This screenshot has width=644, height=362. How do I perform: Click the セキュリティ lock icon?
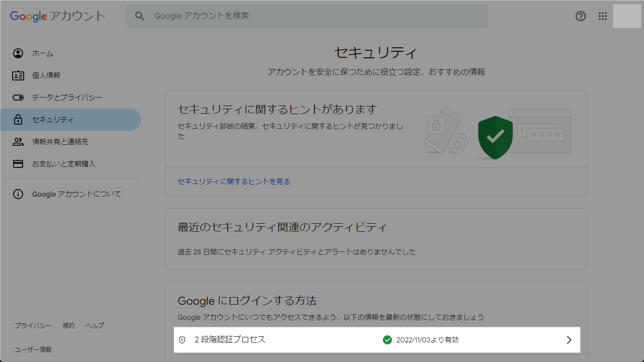coord(18,120)
